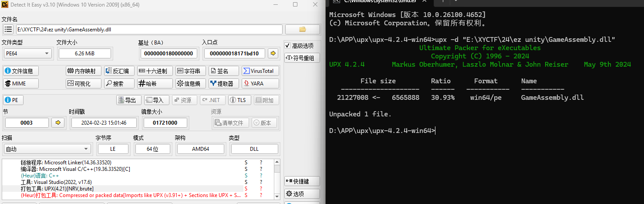The image size is (644, 204).
Task: Click the arrow next to entry point address
Action: [x=273, y=53]
